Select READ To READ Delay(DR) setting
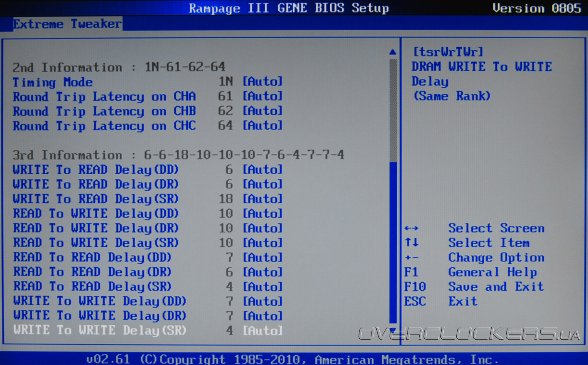This screenshot has width=588, height=365. pyautogui.click(x=148, y=272)
